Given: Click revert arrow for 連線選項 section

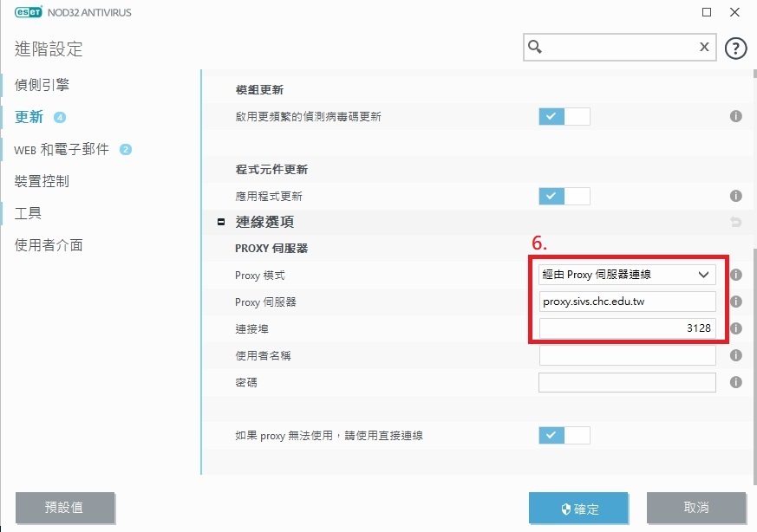Looking at the screenshot, I should pos(735,222).
